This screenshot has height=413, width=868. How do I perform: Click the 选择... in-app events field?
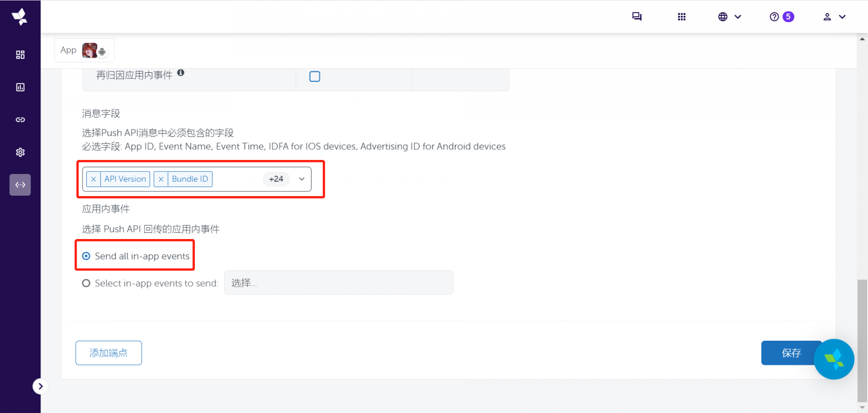coord(339,283)
